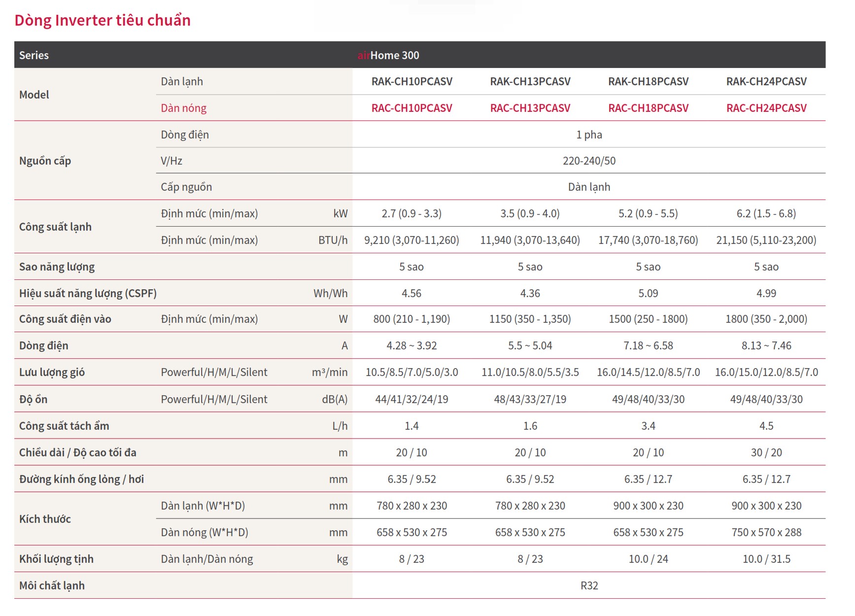Click noise value "44/41/32/24/19"
This screenshot has height=616, width=855.
412,399
